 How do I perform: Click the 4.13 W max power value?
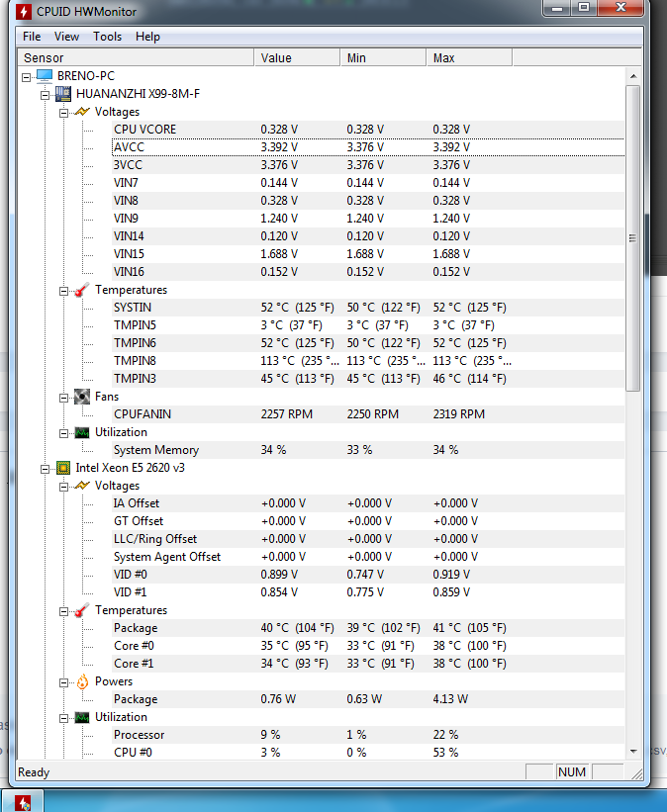coord(450,699)
